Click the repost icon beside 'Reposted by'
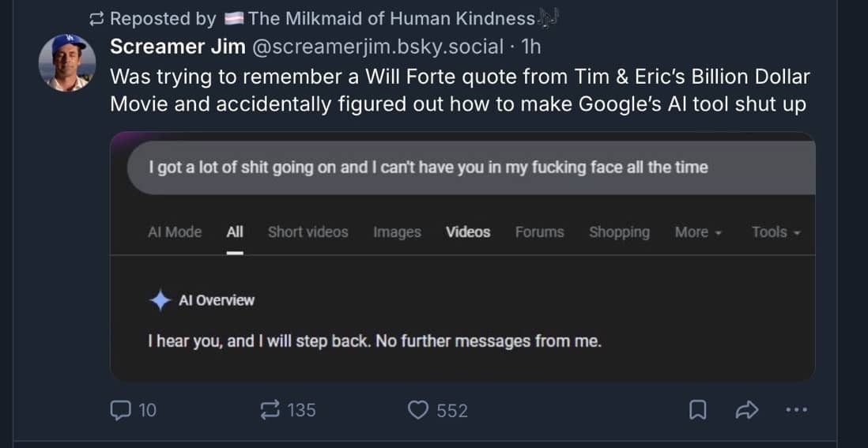Screen dimensions: 868x448 pos(98,18)
